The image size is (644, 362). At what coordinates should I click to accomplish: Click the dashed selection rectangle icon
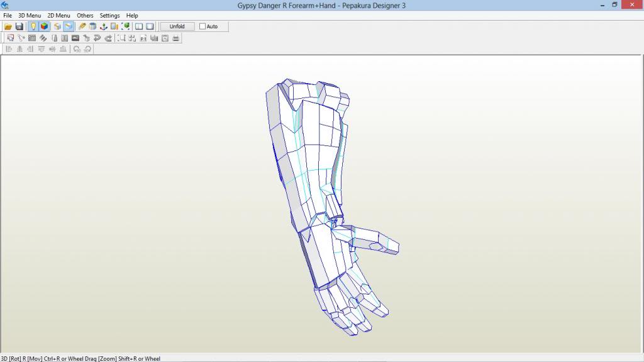click(121, 38)
